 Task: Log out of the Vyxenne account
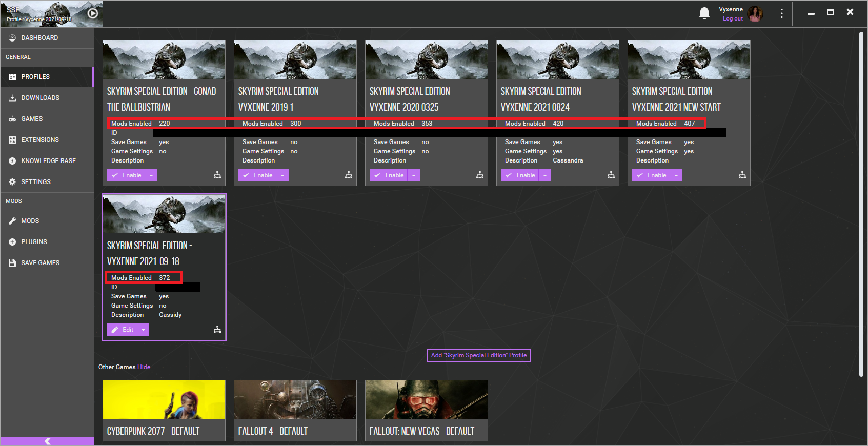tap(733, 19)
